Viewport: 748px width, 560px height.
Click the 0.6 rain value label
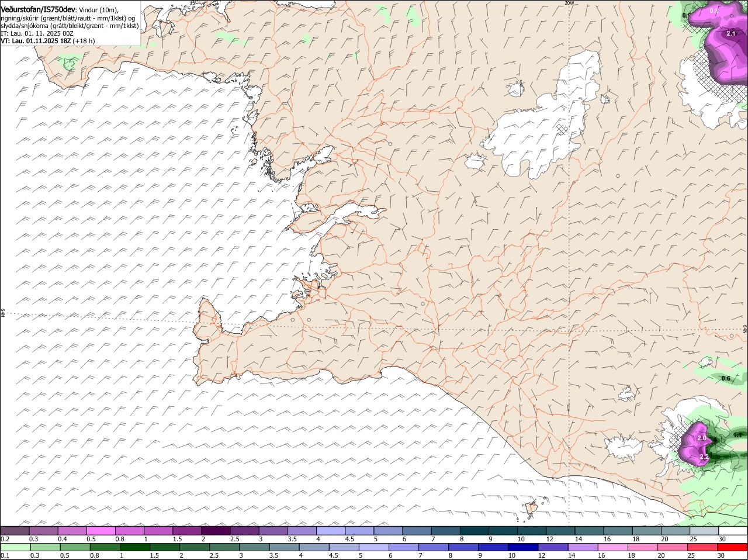coord(726,379)
